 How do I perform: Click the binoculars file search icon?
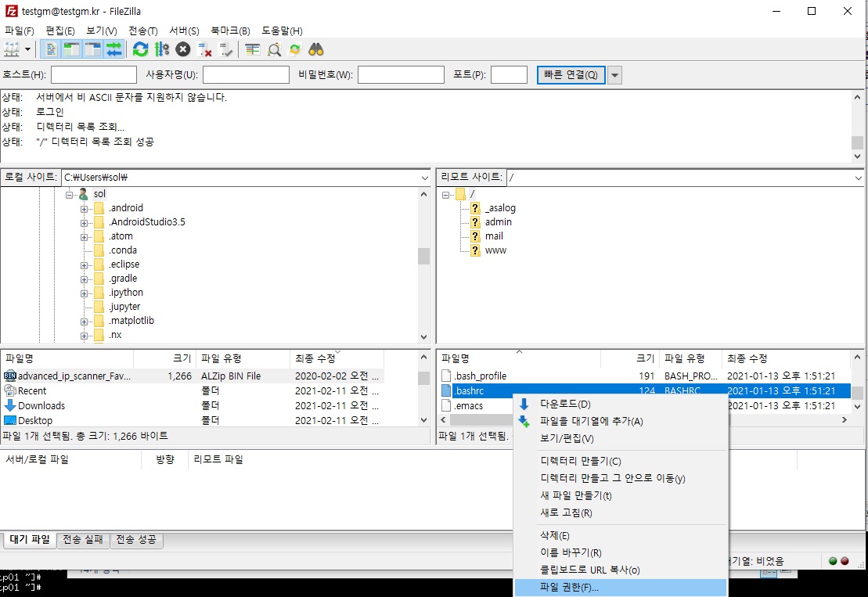[316, 49]
